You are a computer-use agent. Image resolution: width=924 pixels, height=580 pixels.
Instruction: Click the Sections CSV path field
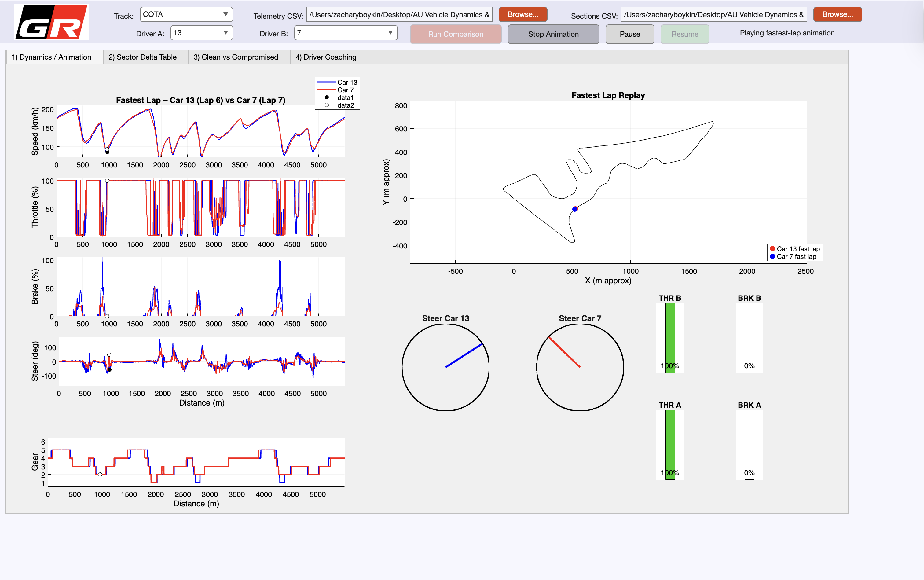click(713, 15)
